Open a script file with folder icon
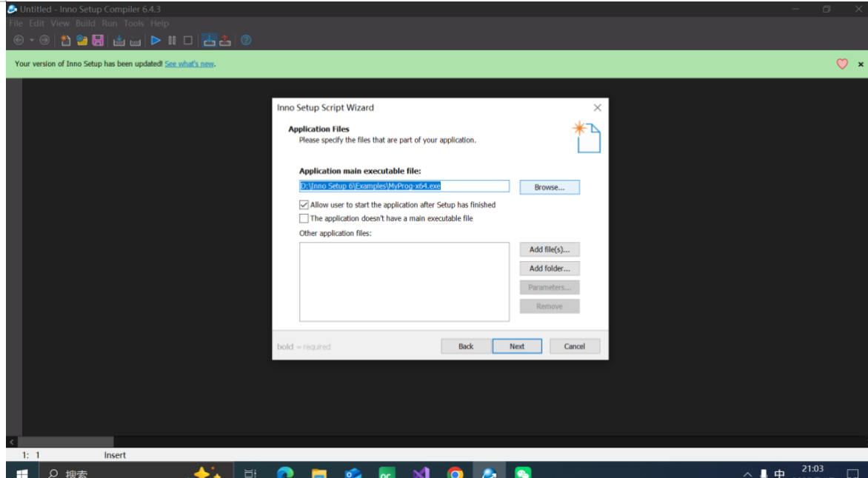 click(x=82, y=41)
